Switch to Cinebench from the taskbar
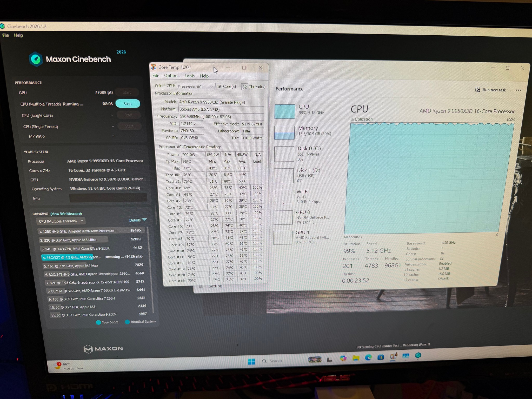The image size is (532, 399). [x=418, y=355]
